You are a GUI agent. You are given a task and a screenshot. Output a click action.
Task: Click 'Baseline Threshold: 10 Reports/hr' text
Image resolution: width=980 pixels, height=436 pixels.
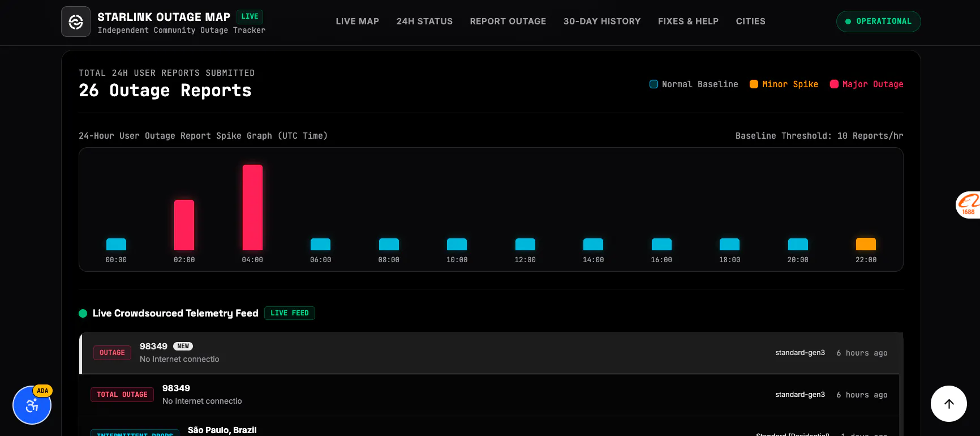[x=819, y=136]
